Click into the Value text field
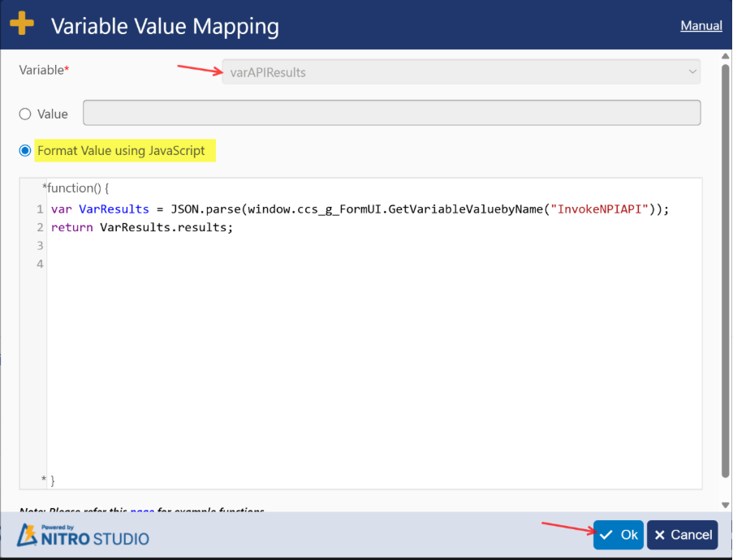The image size is (733, 560). pos(391,113)
